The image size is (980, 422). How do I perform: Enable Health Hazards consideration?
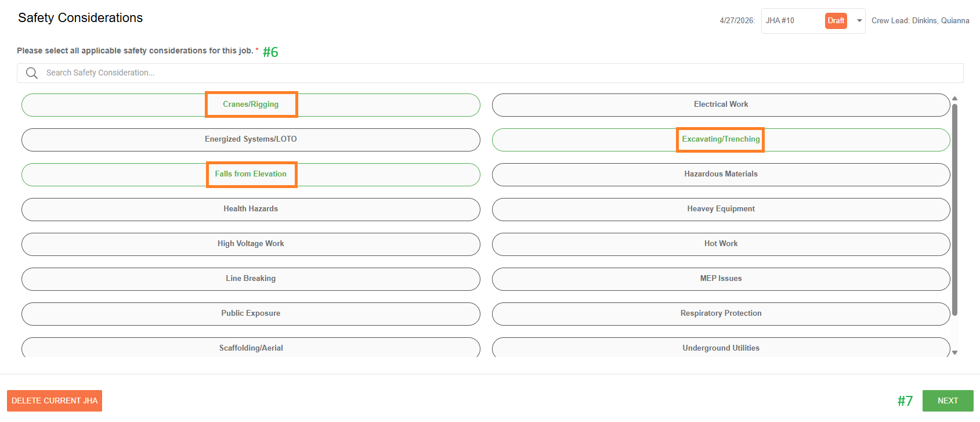click(x=251, y=210)
